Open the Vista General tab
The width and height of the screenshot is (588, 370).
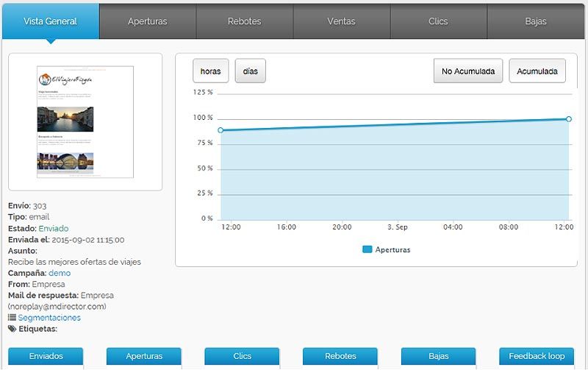[51, 21]
